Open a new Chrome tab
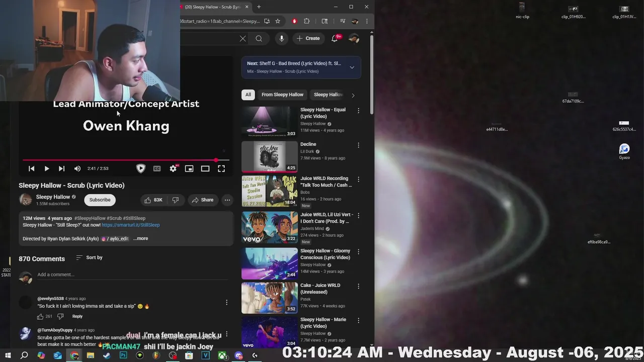Viewport: 644px width, 362px height. click(x=259, y=7)
